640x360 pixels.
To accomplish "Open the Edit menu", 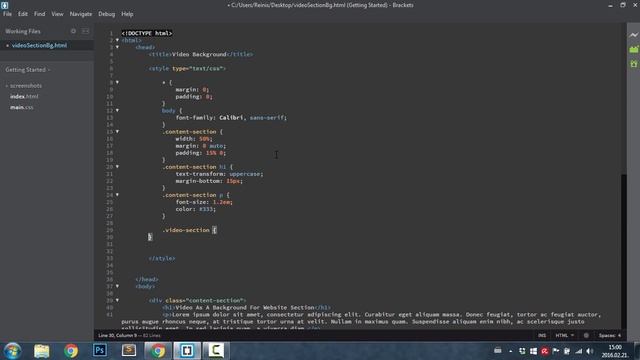I will [x=23, y=14].
